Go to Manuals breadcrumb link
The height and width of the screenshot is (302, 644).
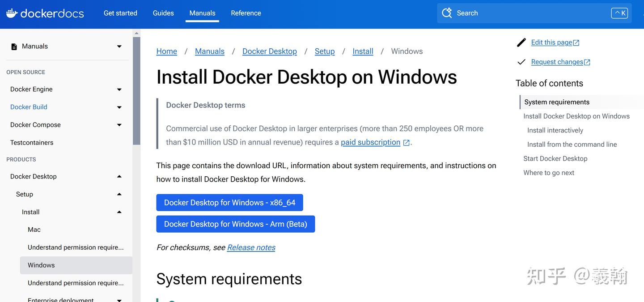pos(210,51)
